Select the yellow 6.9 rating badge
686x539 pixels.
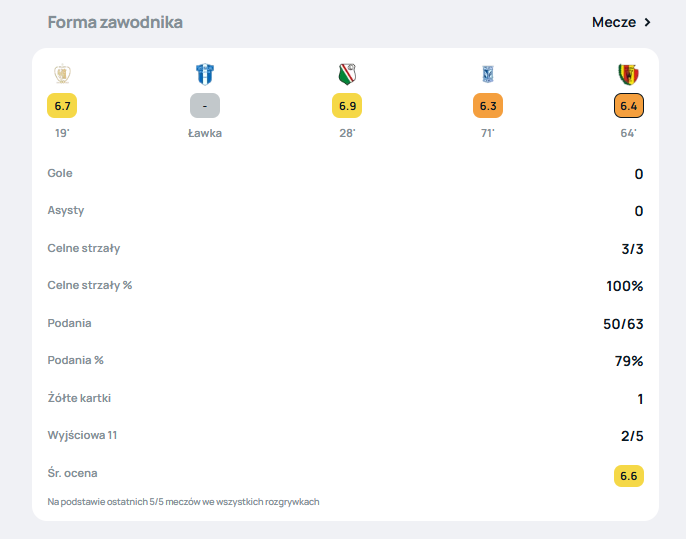347,106
